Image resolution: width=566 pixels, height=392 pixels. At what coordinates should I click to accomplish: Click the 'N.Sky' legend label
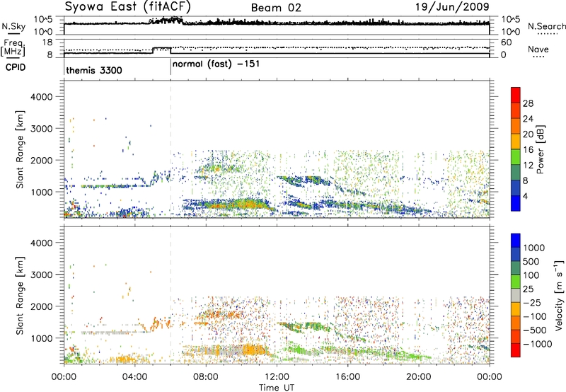tap(13, 26)
